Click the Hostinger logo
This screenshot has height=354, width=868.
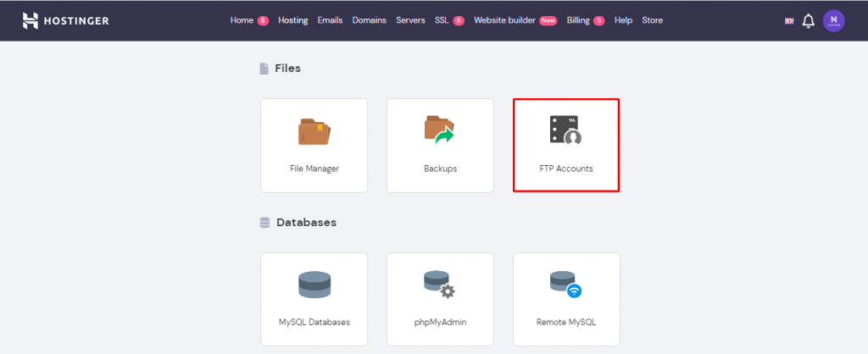[x=66, y=20]
